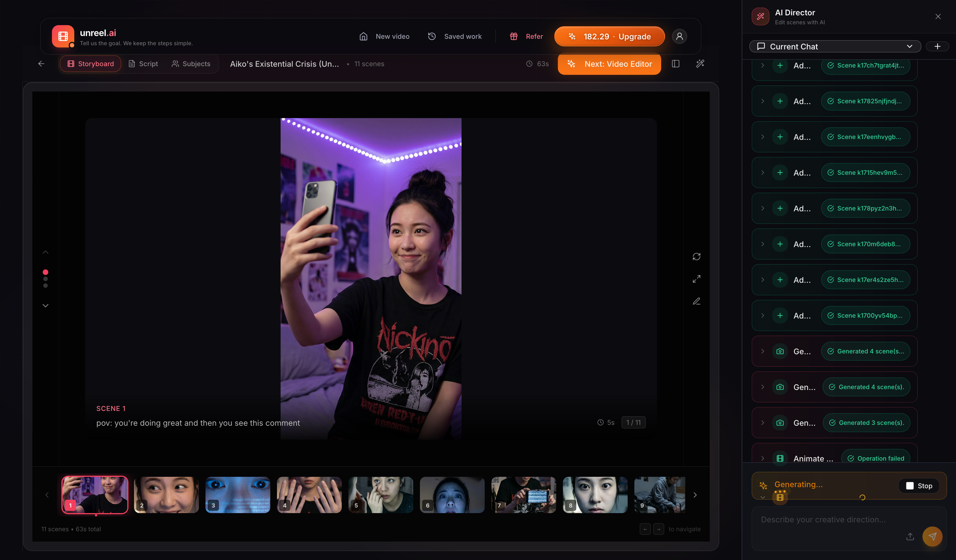Stop the ongoing generation
The width and height of the screenshot is (956, 560).
(x=919, y=486)
